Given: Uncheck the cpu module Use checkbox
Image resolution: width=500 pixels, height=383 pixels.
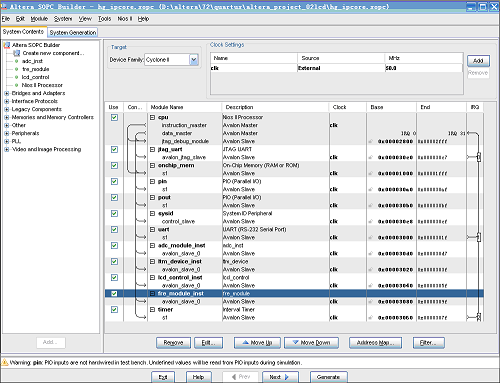Looking at the screenshot, I should click(114, 117).
